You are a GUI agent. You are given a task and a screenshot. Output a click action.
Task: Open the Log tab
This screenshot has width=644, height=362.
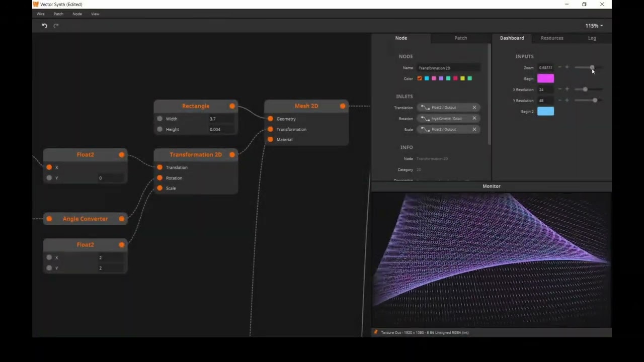592,38
